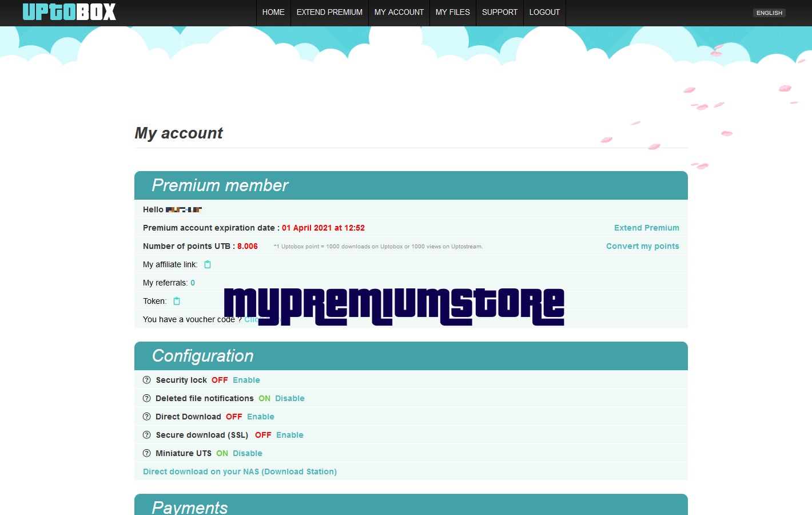Image resolution: width=812 pixels, height=515 pixels.
Task: Click the Security lock OFF status
Action: click(x=220, y=380)
